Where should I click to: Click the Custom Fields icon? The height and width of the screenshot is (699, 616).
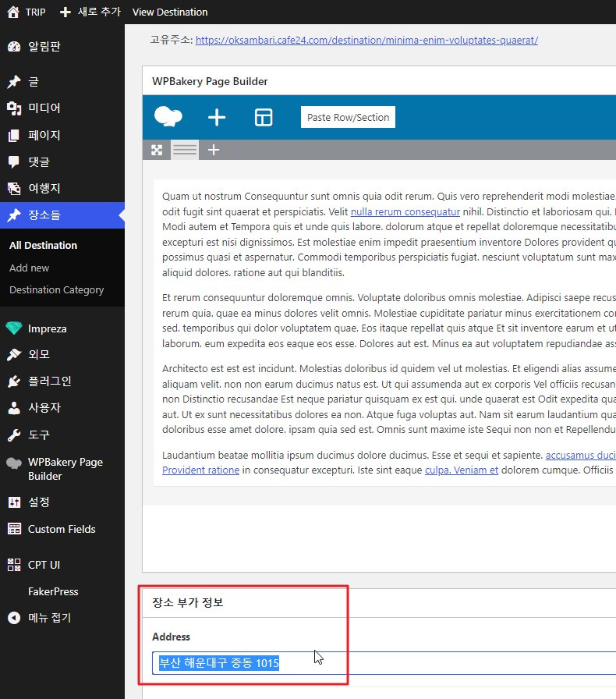pyautogui.click(x=14, y=529)
